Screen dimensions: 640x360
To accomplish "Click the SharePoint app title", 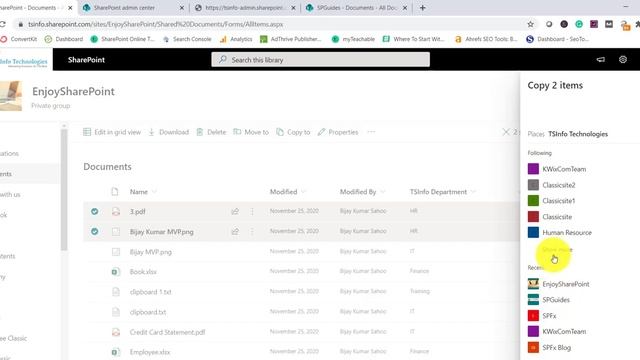I will [x=86, y=60].
